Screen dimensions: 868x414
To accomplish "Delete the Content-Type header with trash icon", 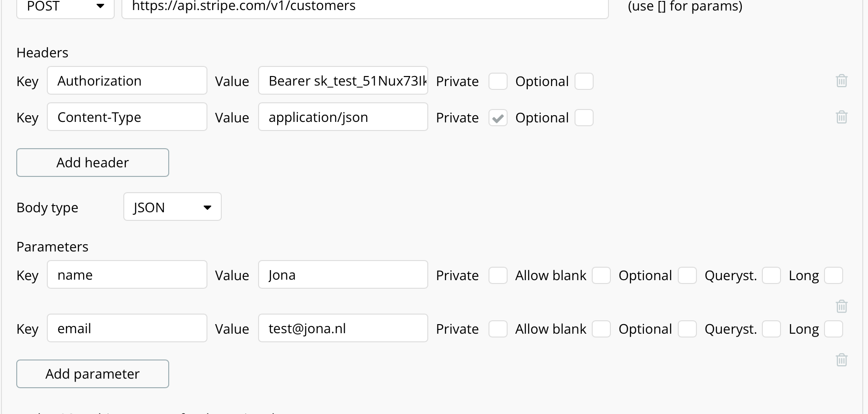I will (841, 117).
